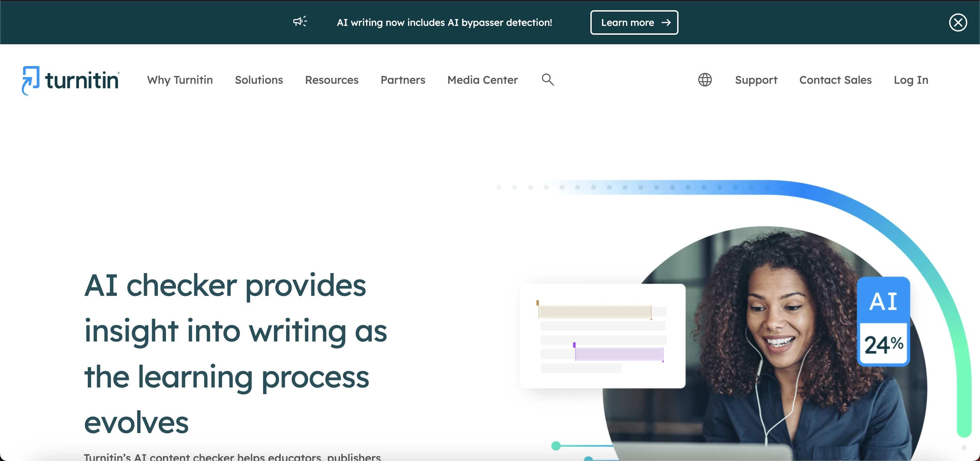980x461 pixels.
Task: Click the document highlight preview card
Action: [x=602, y=336]
